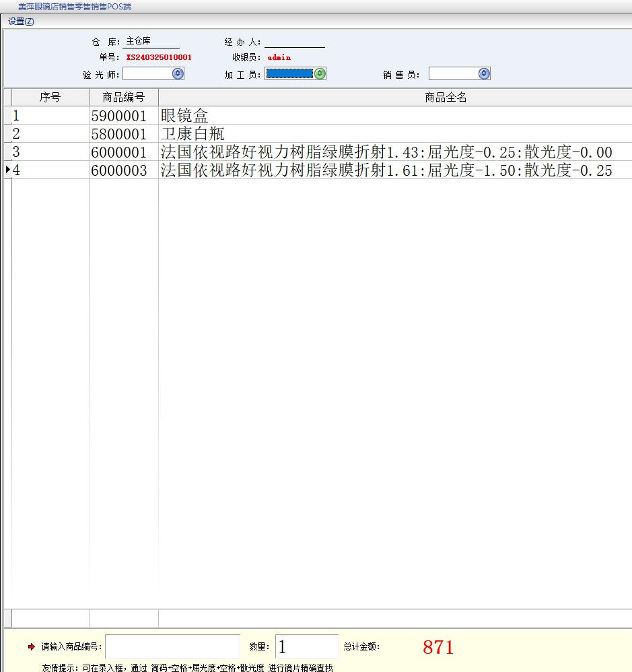Screen dimensions: 632x672
Task: Click the 商品全名 column header
Action: 446,98
